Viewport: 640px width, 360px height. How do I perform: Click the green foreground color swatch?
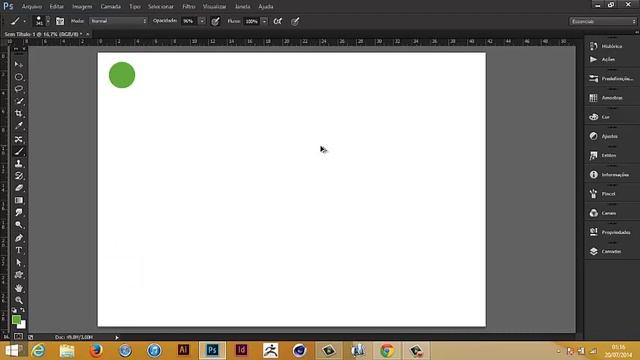(16, 320)
